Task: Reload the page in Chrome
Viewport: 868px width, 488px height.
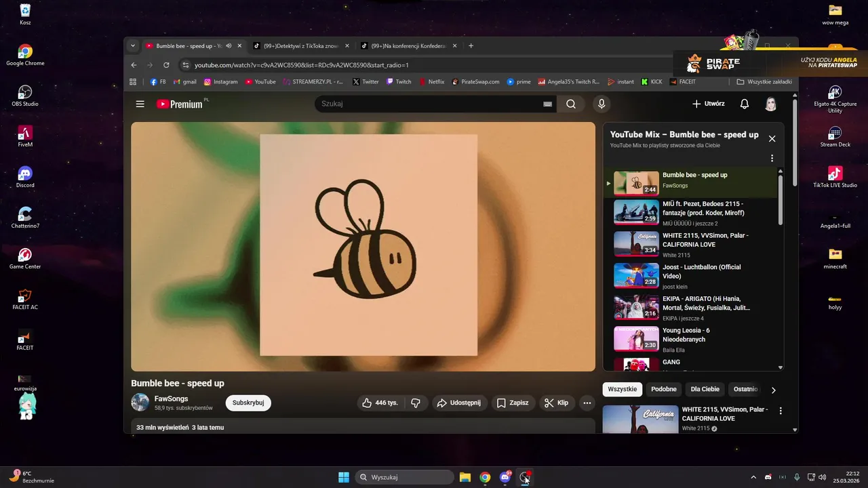Action: point(166,65)
